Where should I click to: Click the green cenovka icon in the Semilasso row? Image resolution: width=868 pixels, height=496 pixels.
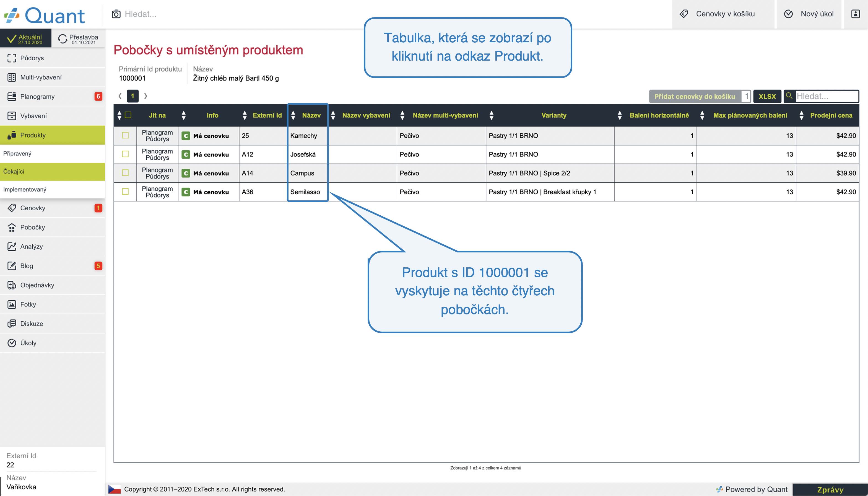tap(186, 192)
